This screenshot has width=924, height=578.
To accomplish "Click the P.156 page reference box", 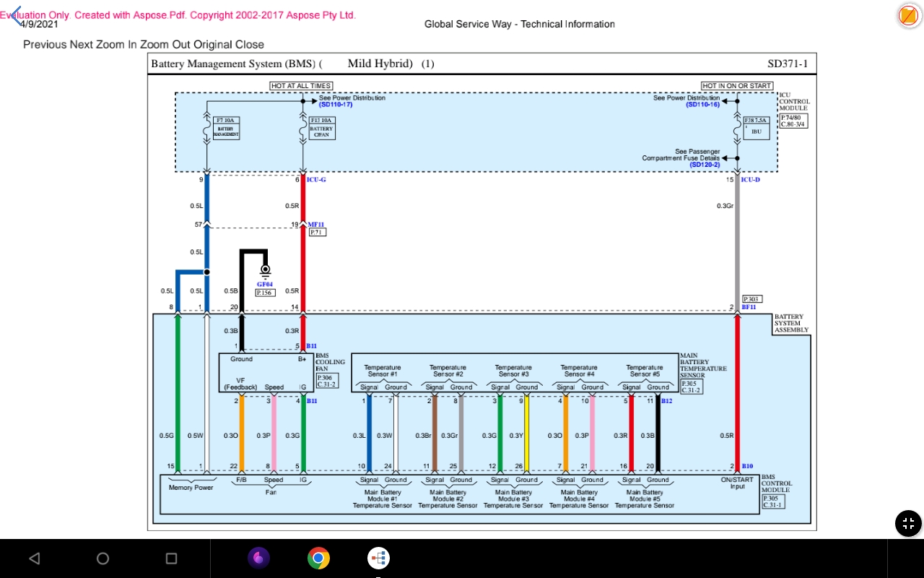I will pyautogui.click(x=265, y=293).
